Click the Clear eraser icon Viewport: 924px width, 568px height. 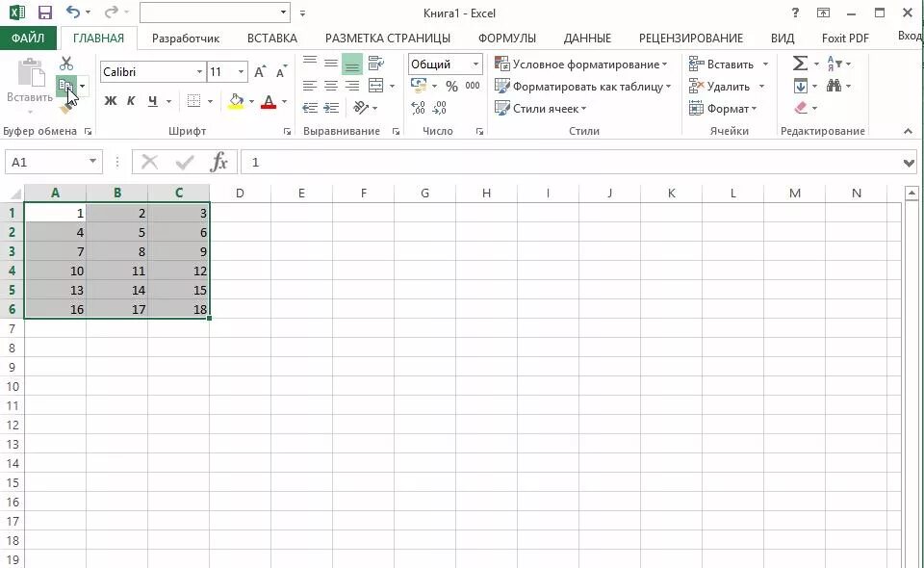[800, 108]
